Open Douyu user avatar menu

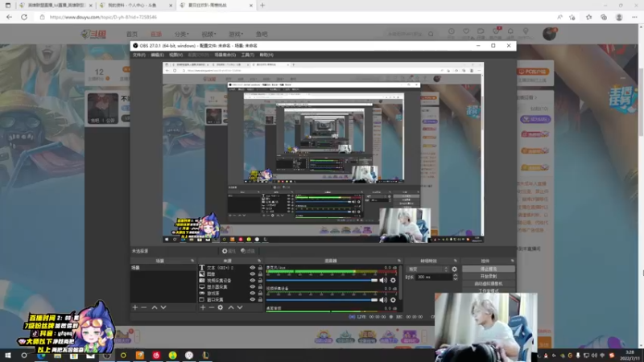549,34
